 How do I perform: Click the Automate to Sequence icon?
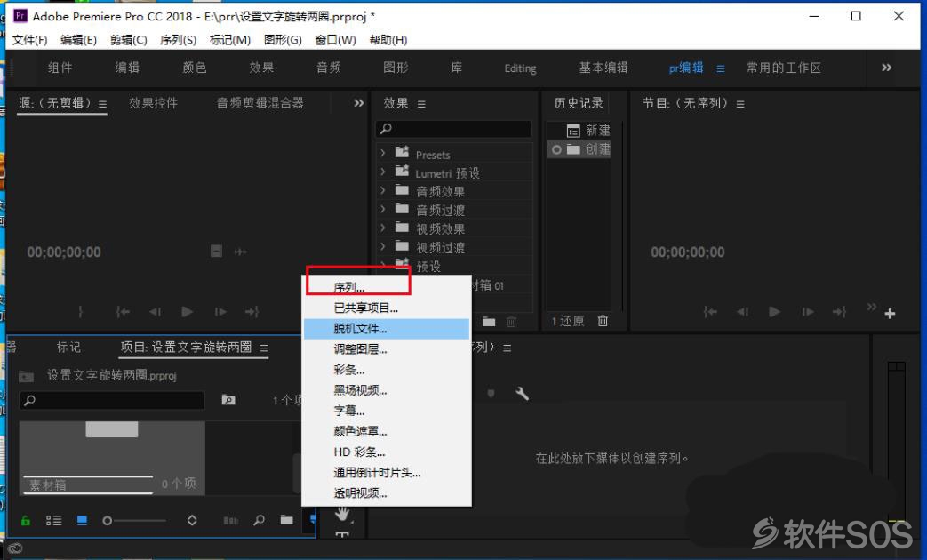230,520
